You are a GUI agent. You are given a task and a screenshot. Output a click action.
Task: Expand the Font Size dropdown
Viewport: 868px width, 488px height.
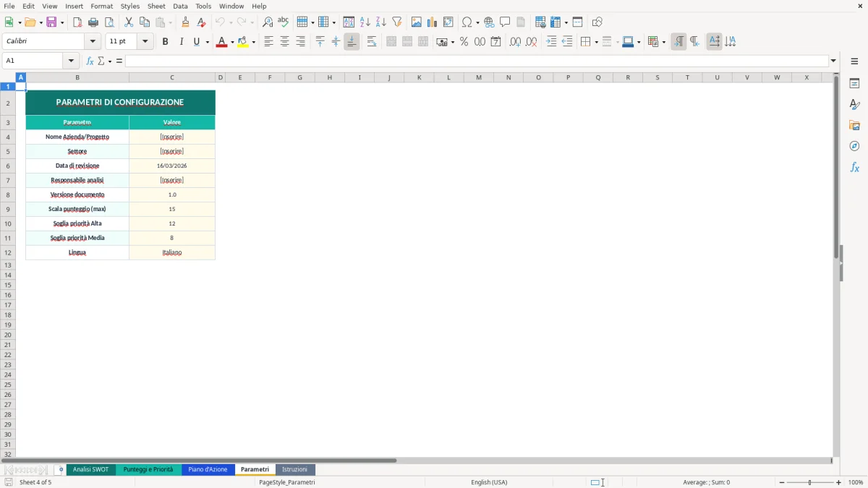tap(145, 42)
